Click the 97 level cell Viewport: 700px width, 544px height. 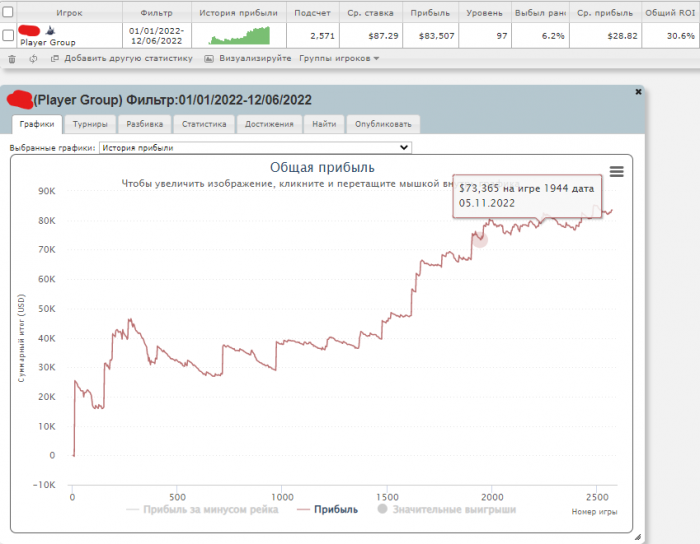click(485, 36)
